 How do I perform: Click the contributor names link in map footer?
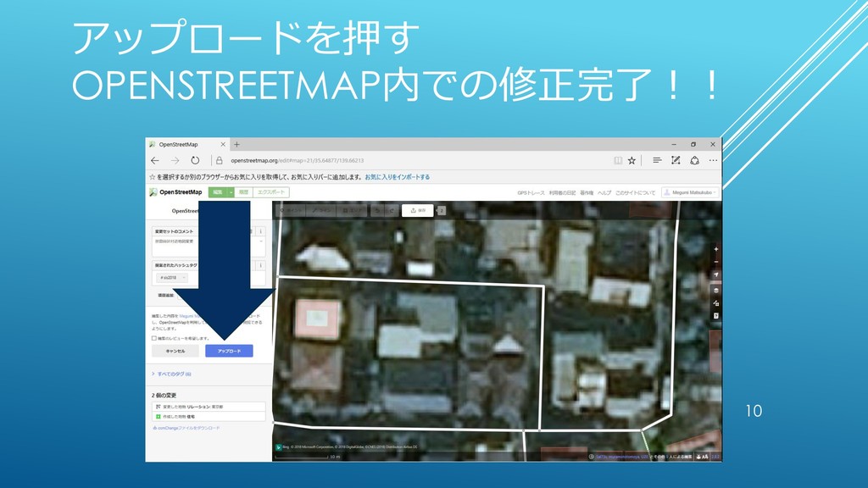[x=622, y=457]
